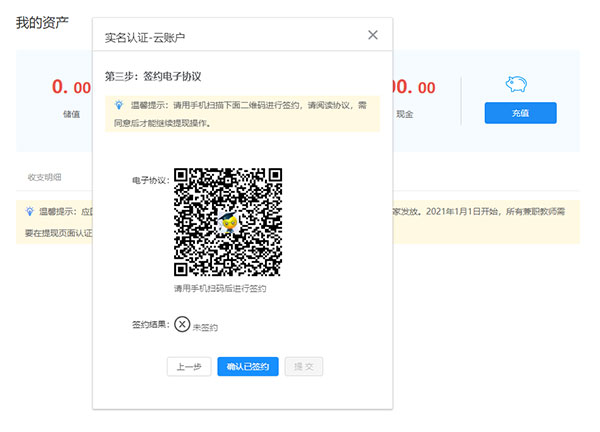The image size is (600, 432).
Task: Click the 上一步 button
Action: click(189, 367)
